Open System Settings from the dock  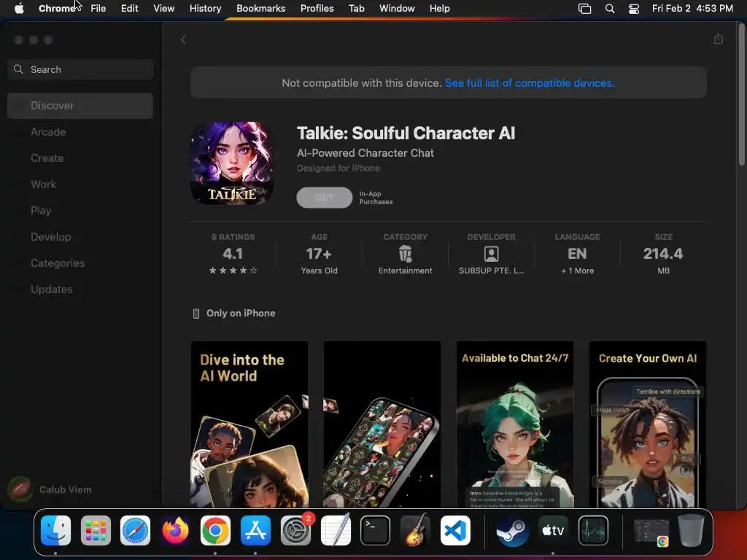pyautogui.click(x=295, y=530)
